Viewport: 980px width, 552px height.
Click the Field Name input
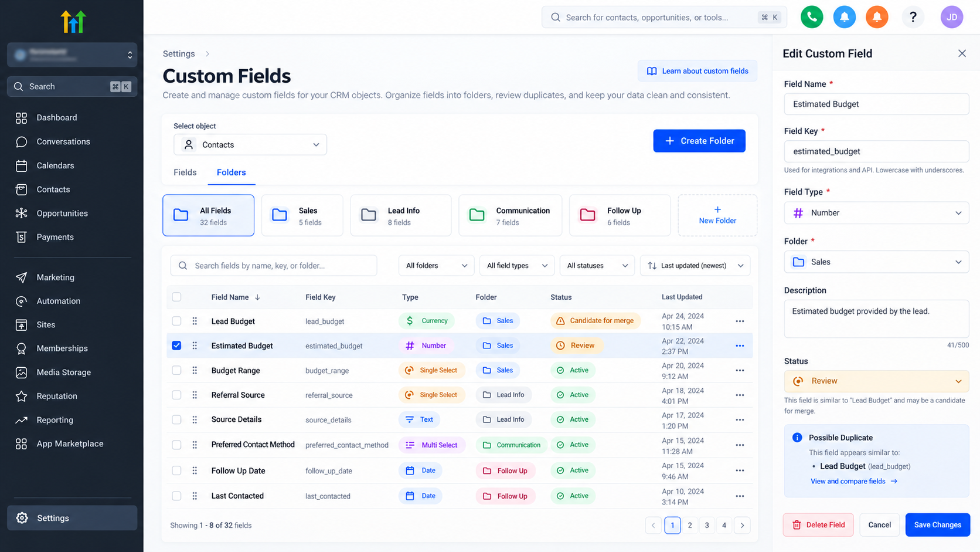(876, 104)
